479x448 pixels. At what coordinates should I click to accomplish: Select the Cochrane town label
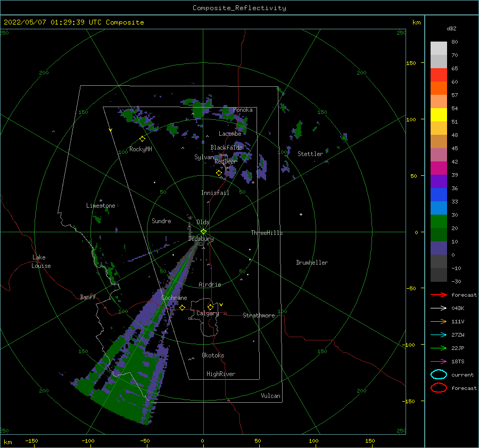[174, 298]
